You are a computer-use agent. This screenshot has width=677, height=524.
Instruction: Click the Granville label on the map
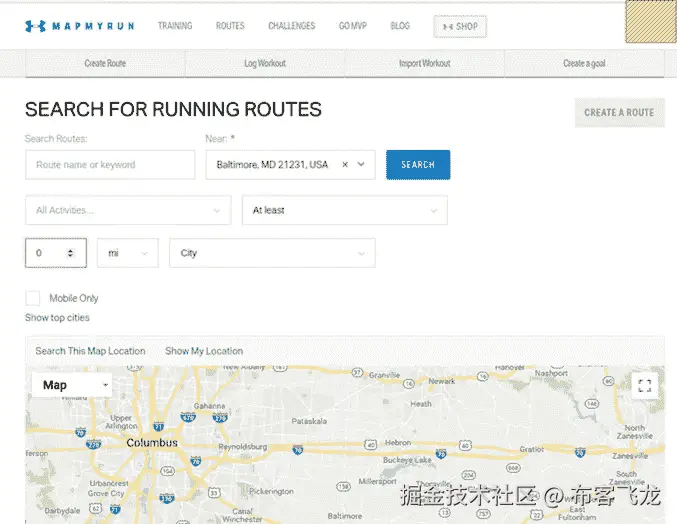(x=384, y=375)
